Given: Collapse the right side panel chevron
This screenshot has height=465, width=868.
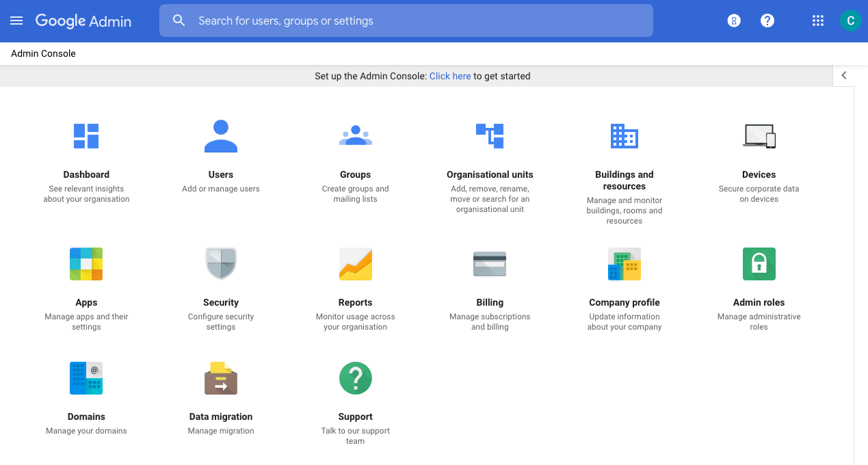Looking at the screenshot, I should pos(843,75).
